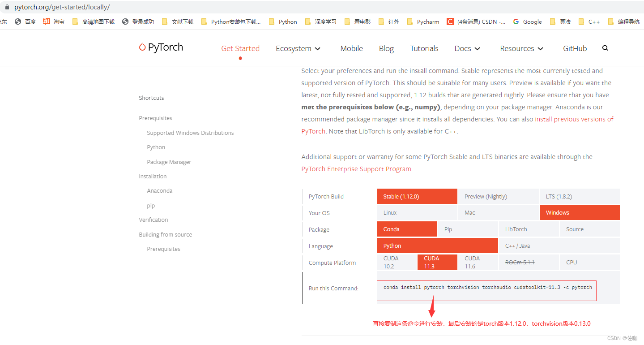This screenshot has height=345, width=644.
Task: Select Stable (1.12.0) build
Action: point(417,196)
